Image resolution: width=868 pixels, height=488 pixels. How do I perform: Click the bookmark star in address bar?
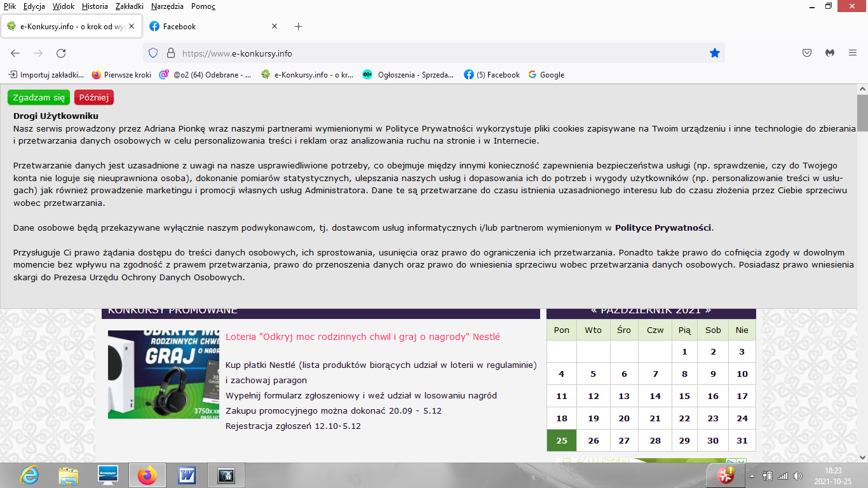click(x=715, y=53)
